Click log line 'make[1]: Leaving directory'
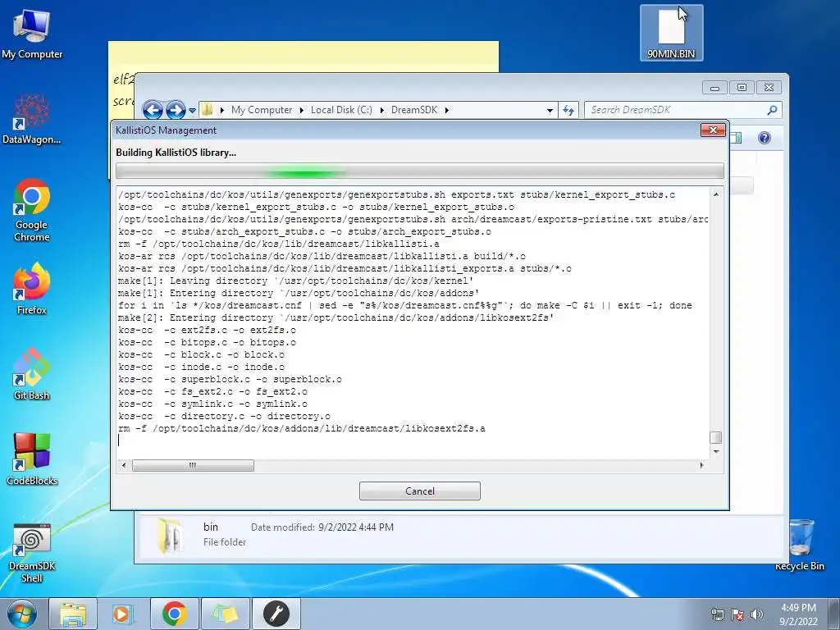This screenshot has height=630, width=840. [x=295, y=281]
